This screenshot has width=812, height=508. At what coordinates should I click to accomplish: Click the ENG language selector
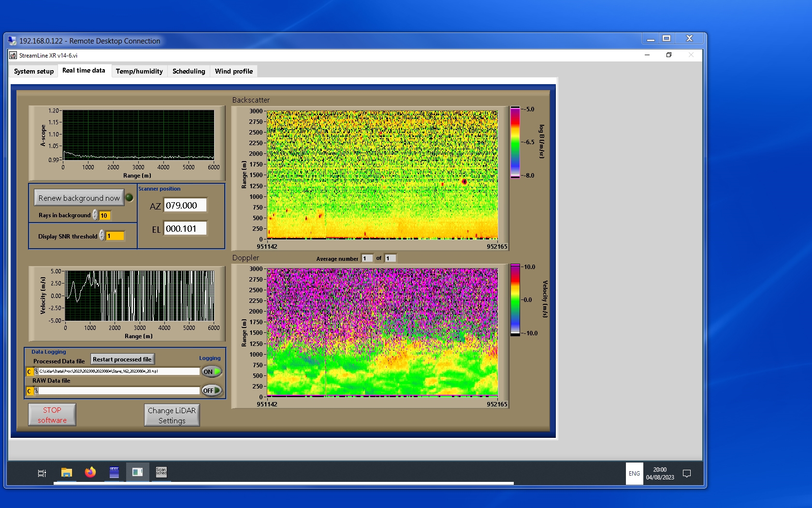[634, 474]
